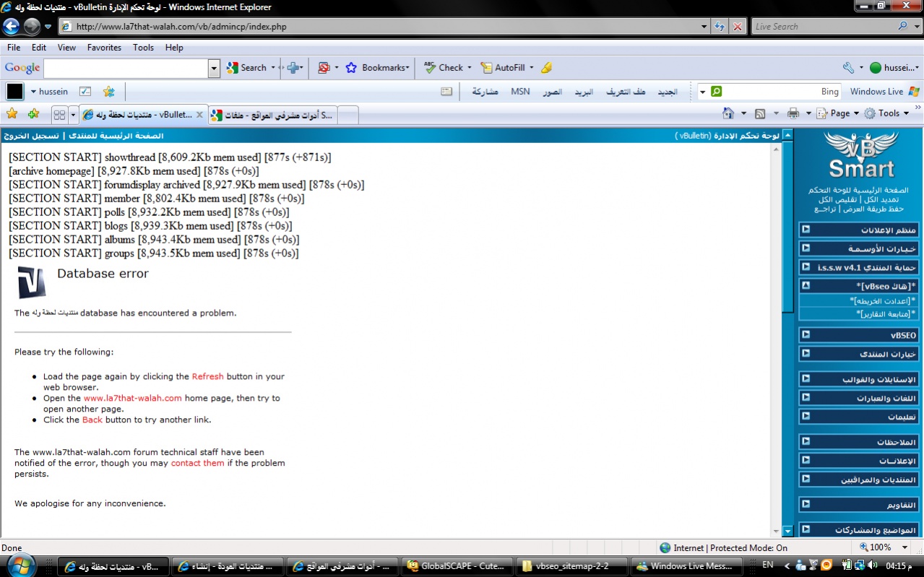Open Quick Tabs grid icon
The width and height of the screenshot is (924, 577).
pos(60,115)
